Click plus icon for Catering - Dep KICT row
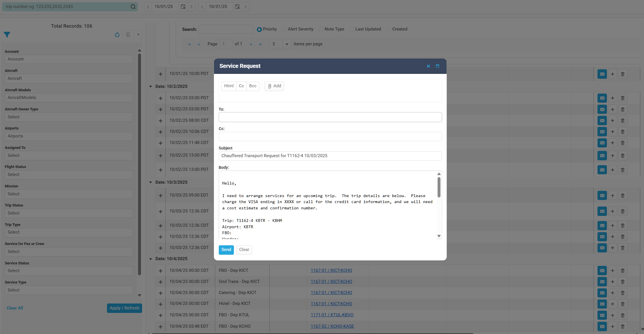The width and height of the screenshot is (644, 334). [x=612, y=293]
